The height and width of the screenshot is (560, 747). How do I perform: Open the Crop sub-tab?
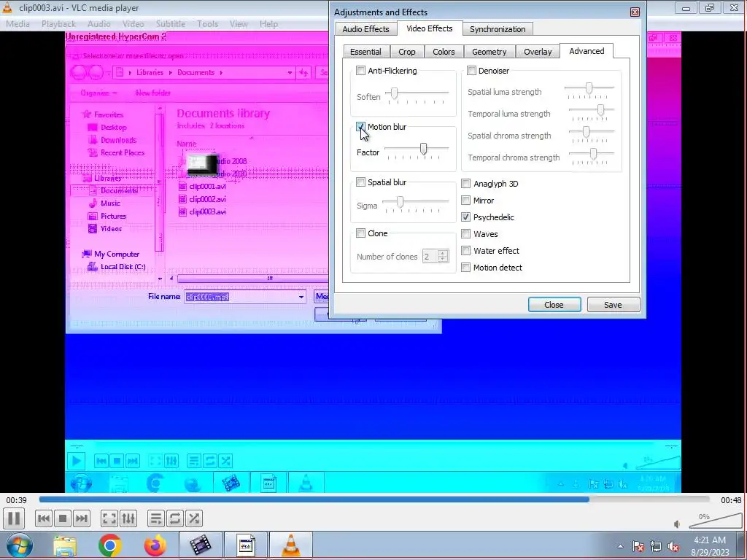click(x=407, y=52)
